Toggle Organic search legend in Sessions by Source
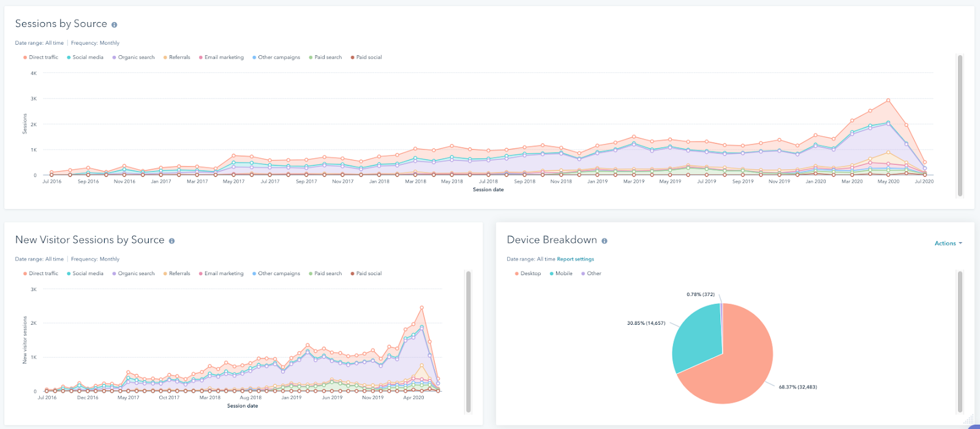980x429 pixels. [x=134, y=58]
